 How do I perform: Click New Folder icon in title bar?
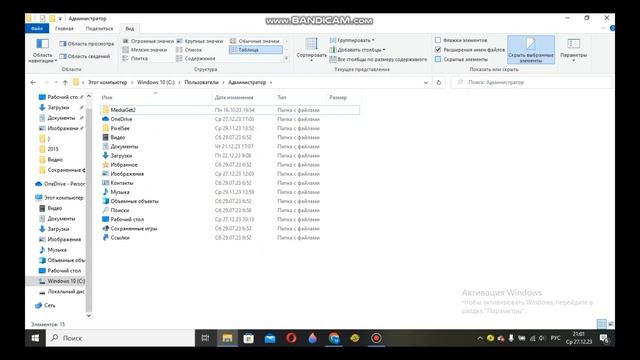pyautogui.click(x=52, y=18)
